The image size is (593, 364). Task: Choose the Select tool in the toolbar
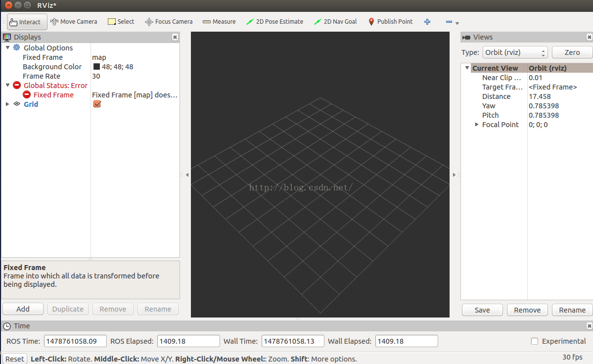(x=121, y=21)
